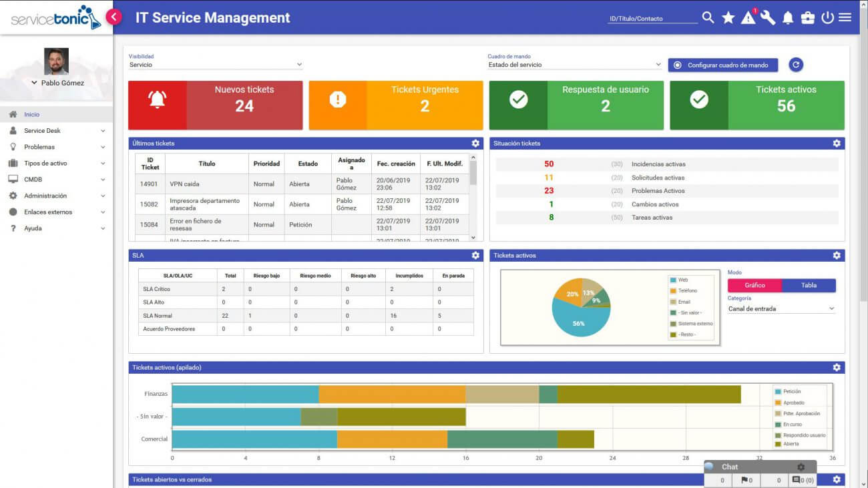Image resolution: width=868 pixels, height=488 pixels.
Task: Select Gráfico mode in Tickets activos
Action: click(x=754, y=285)
